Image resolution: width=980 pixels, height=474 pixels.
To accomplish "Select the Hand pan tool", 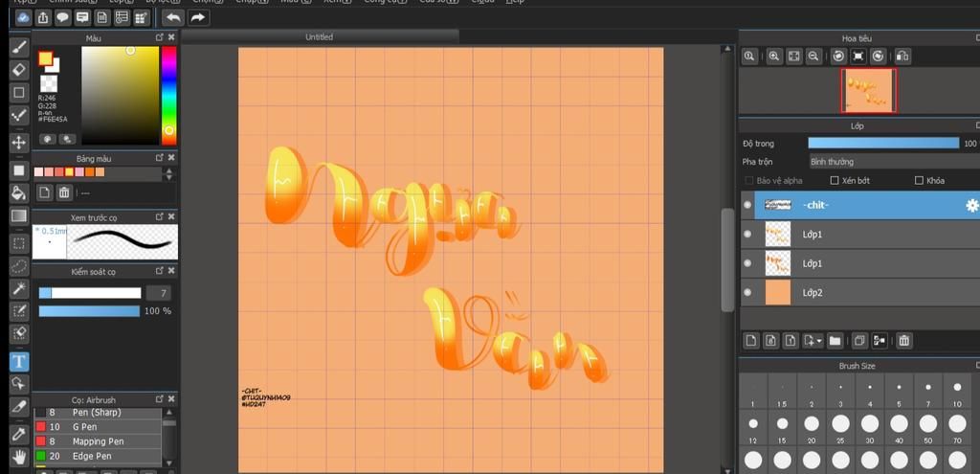I will [19, 457].
